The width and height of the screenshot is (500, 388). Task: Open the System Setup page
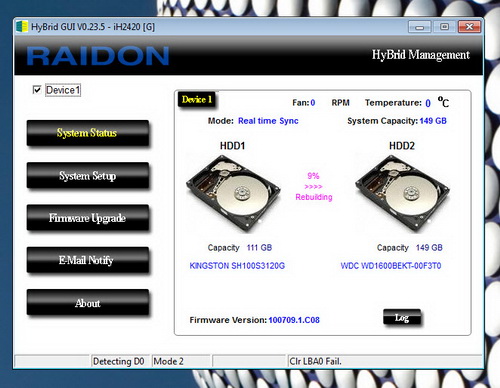coord(88,175)
